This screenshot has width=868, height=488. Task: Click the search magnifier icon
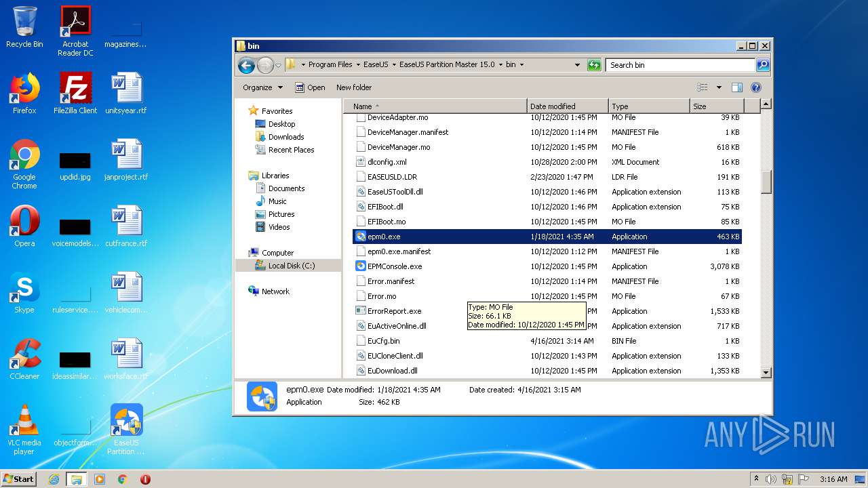763,65
